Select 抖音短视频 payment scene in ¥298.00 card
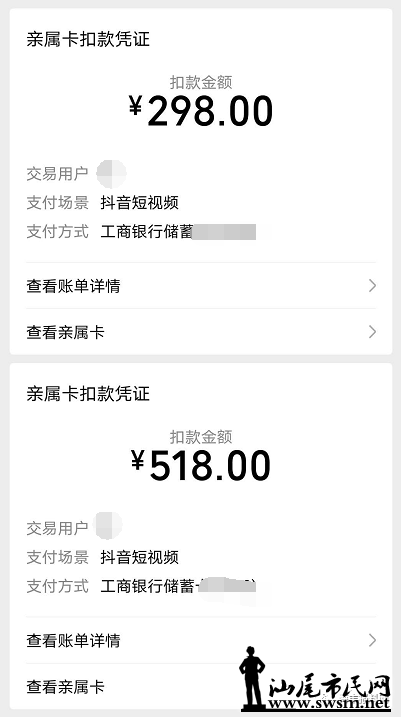 click(x=139, y=203)
